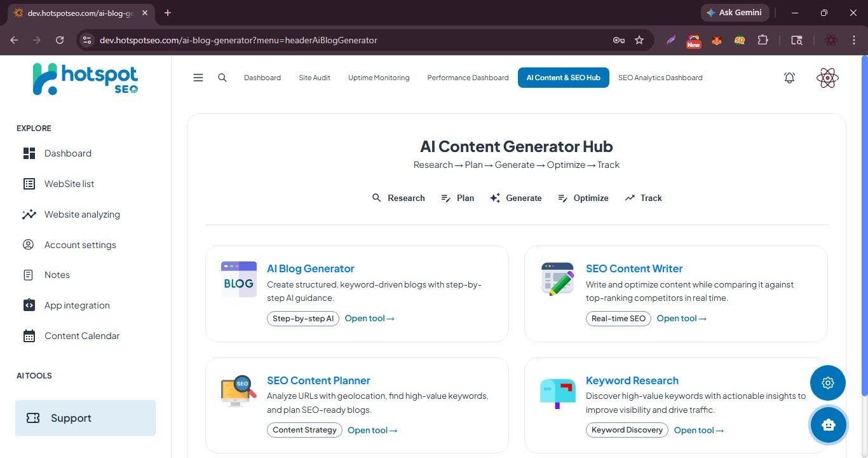
Task: Click Open tool under SEO Content Writer
Action: (x=682, y=318)
